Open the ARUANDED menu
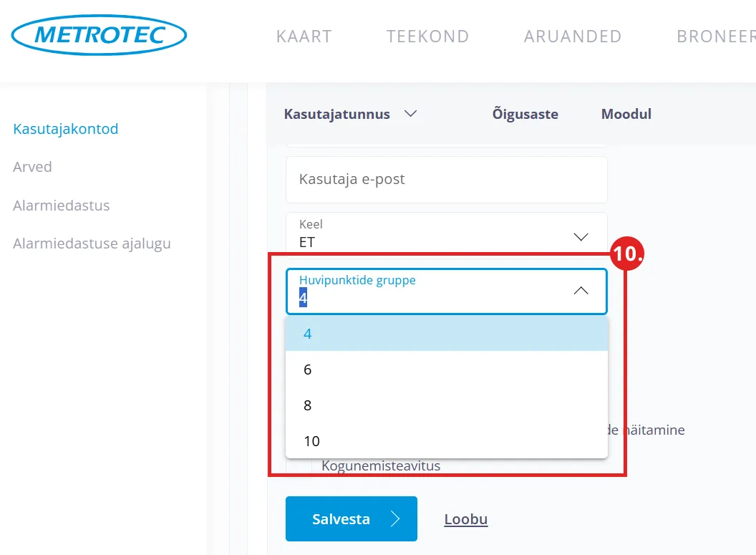The height and width of the screenshot is (555, 756). coord(573,36)
